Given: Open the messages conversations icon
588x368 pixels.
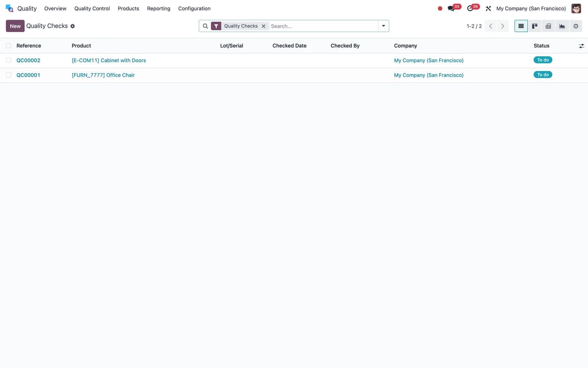Looking at the screenshot, I should tap(451, 8).
